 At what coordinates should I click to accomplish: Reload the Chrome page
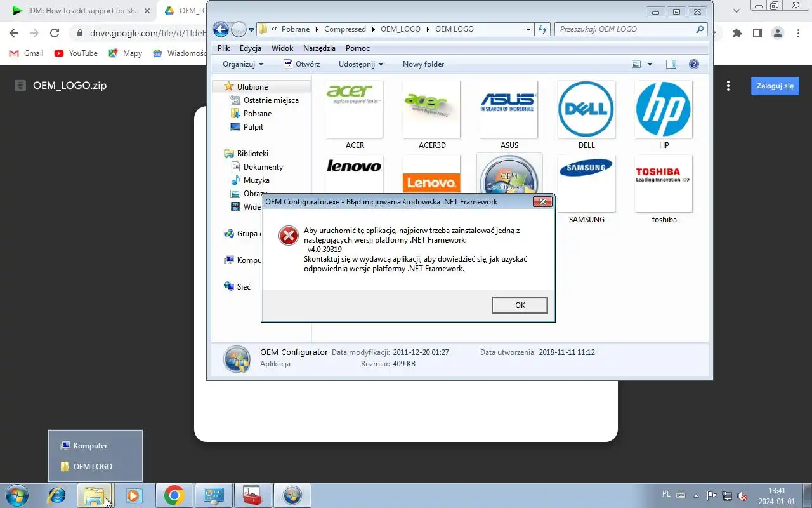[x=55, y=33]
